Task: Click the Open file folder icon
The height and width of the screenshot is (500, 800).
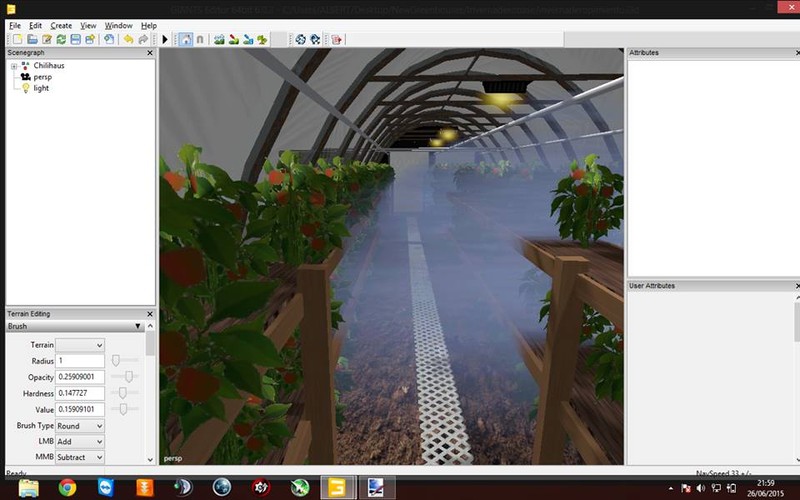Action: pyautogui.click(x=33, y=39)
